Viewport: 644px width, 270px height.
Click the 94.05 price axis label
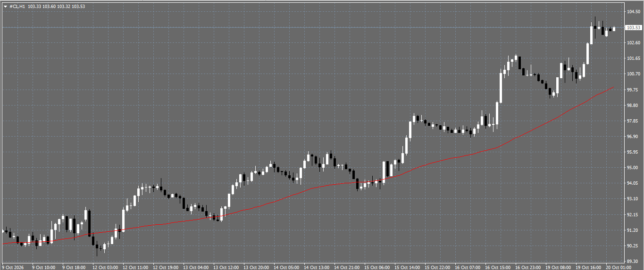coord(633,183)
